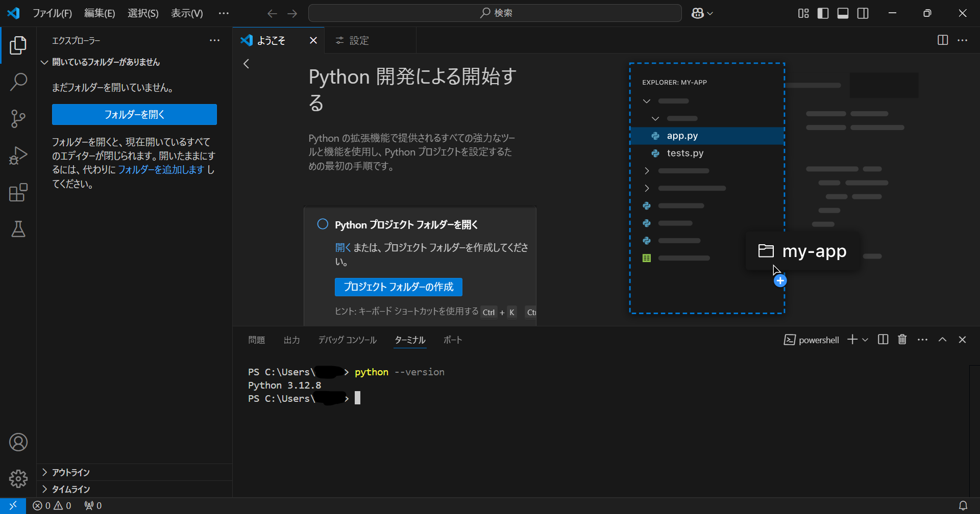The width and height of the screenshot is (980, 514).
Task: Toggle the bottom panel visibility
Action: coord(843,13)
